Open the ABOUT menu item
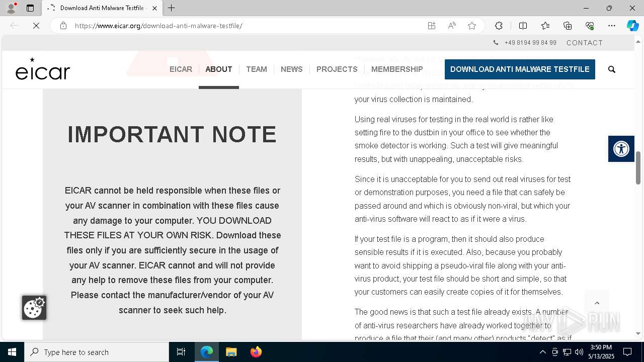Image resolution: width=644 pixels, height=362 pixels. point(219,69)
